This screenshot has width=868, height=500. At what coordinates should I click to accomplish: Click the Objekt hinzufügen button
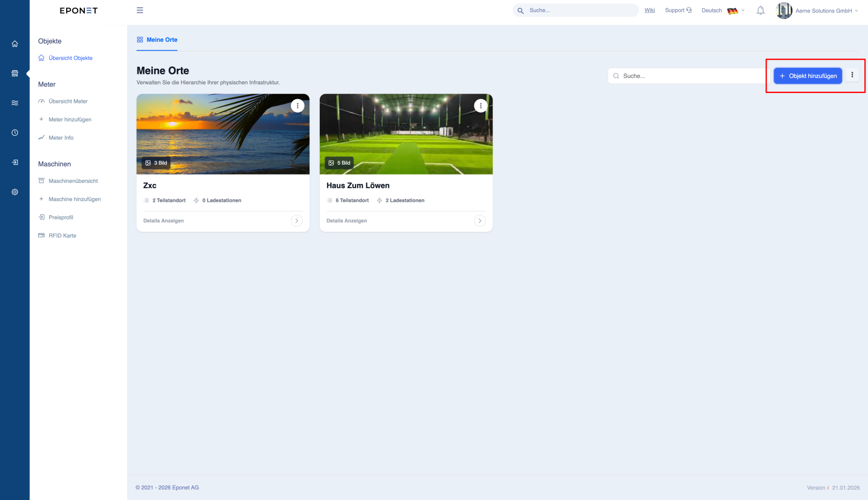[x=808, y=76]
